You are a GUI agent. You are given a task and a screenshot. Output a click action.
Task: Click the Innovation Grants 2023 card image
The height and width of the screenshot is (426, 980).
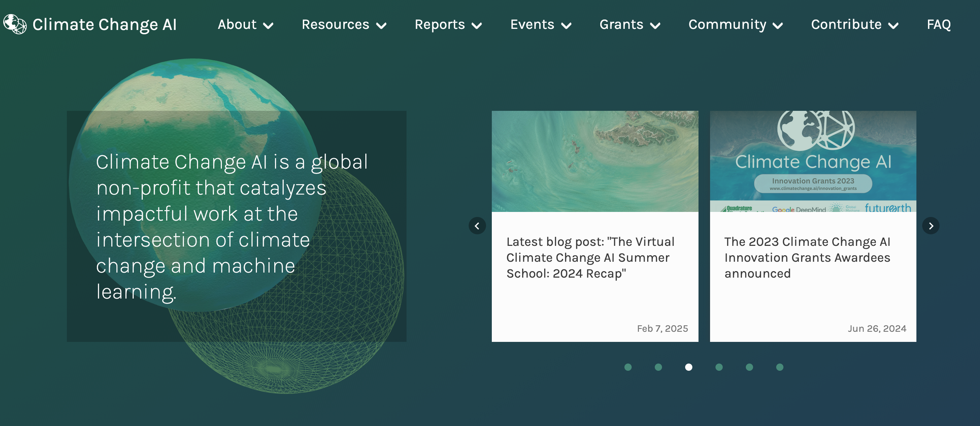(x=813, y=161)
